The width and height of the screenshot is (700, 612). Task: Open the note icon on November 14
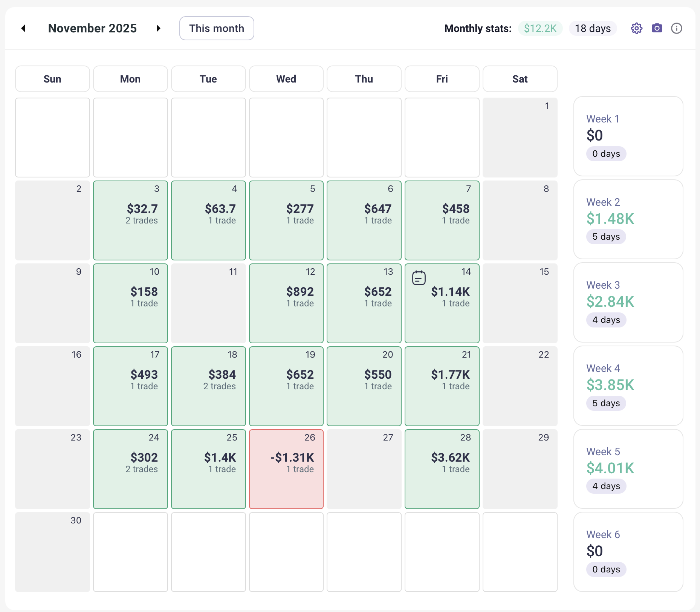tap(419, 278)
